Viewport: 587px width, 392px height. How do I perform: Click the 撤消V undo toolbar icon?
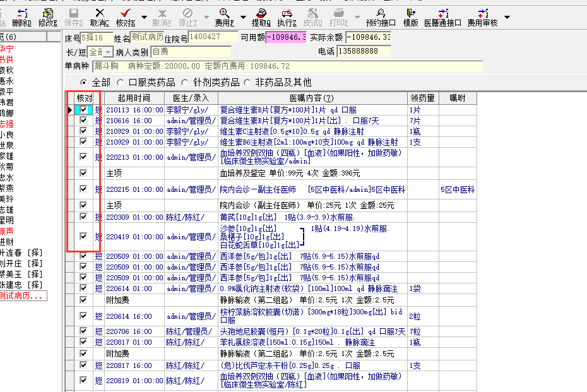click(162, 18)
